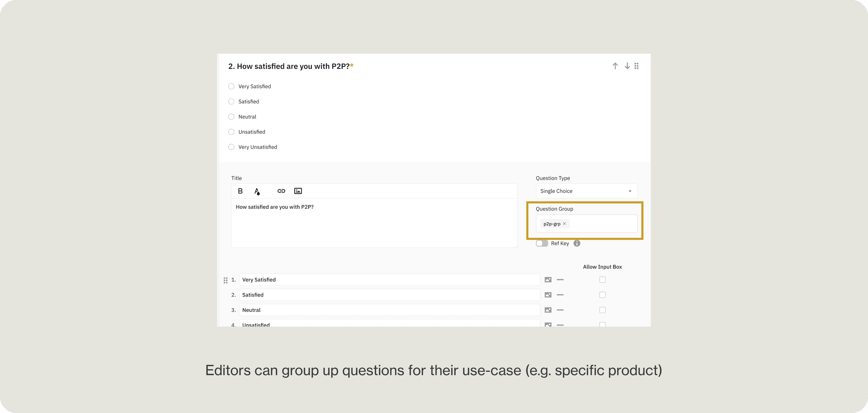Toggle bold formatting in Title editor

coord(240,191)
